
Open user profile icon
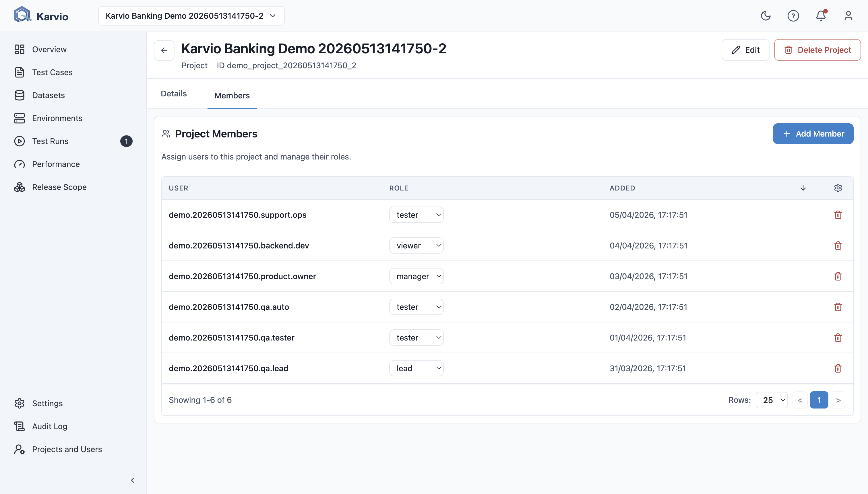tap(848, 16)
